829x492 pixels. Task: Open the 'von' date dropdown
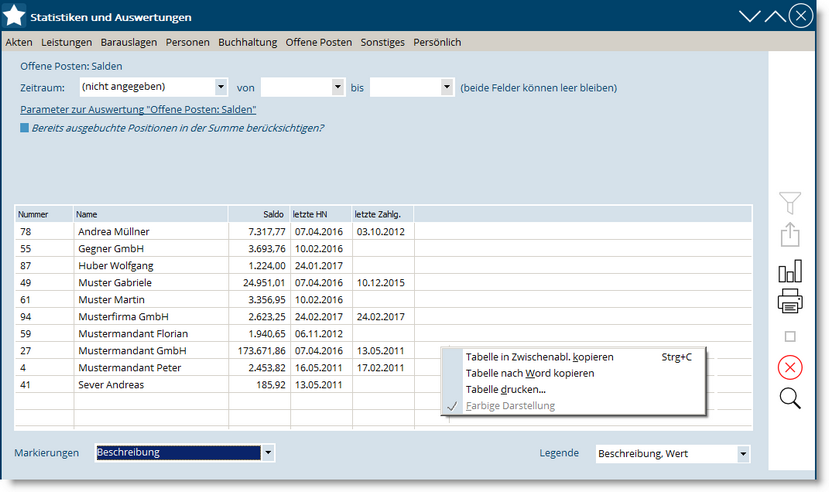pos(338,87)
